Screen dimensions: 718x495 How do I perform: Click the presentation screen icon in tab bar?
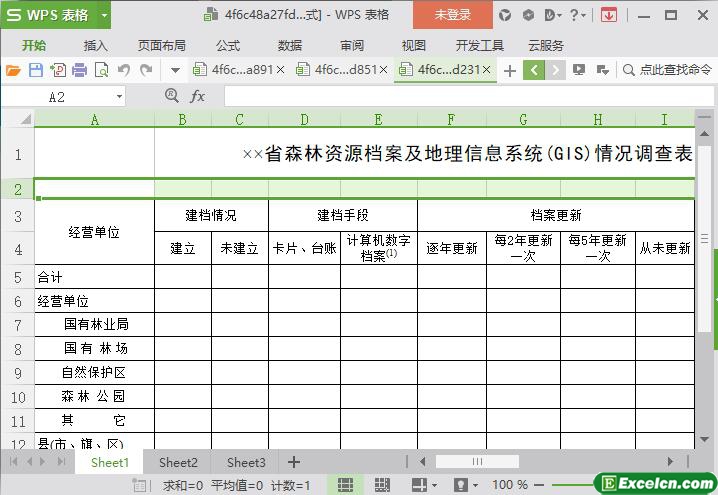point(579,70)
